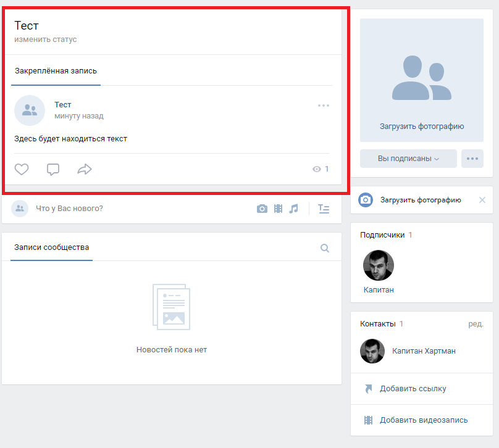Open comments on the pinned post
The image size is (499, 448).
click(x=53, y=170)
